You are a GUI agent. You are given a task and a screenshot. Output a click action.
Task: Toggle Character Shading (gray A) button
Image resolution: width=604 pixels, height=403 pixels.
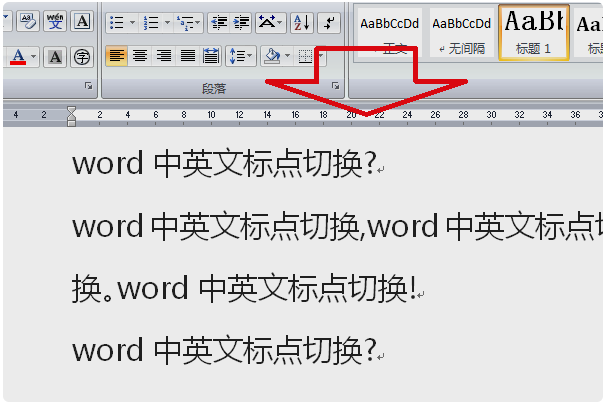(x=55, y=57)
